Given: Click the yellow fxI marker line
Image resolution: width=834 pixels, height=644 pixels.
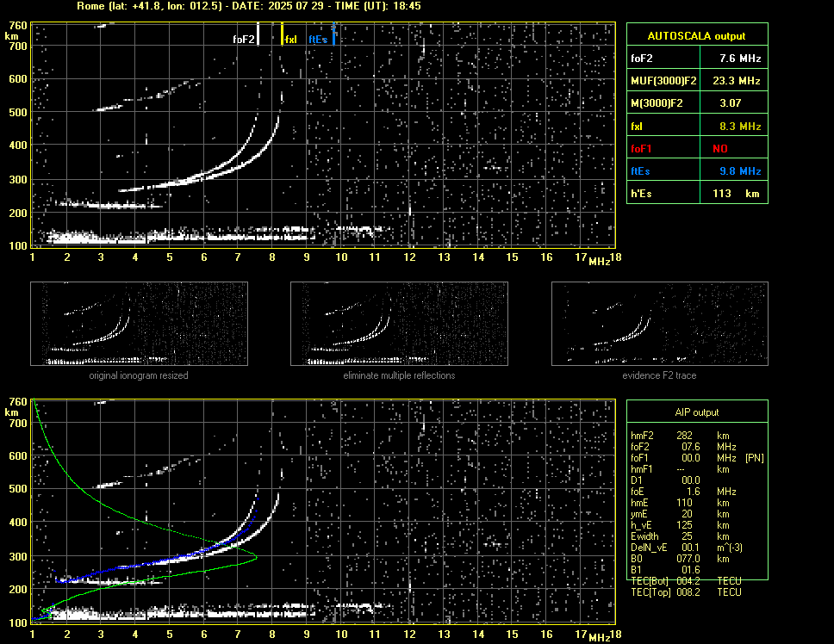Looking at the screenshot, I should tap(282, 34).
